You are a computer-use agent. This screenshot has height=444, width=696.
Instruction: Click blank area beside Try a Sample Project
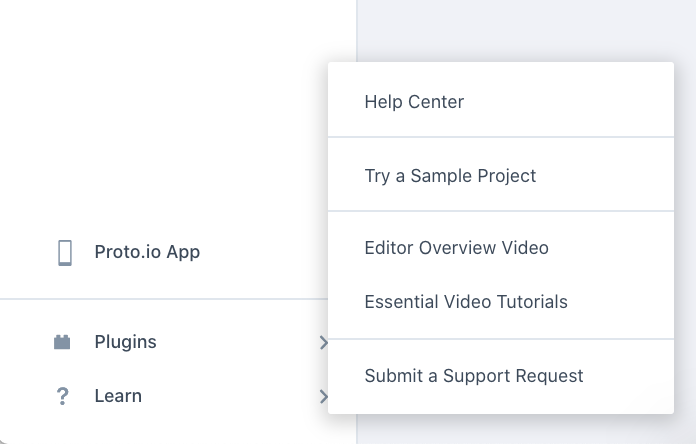[x=604, y=176]
